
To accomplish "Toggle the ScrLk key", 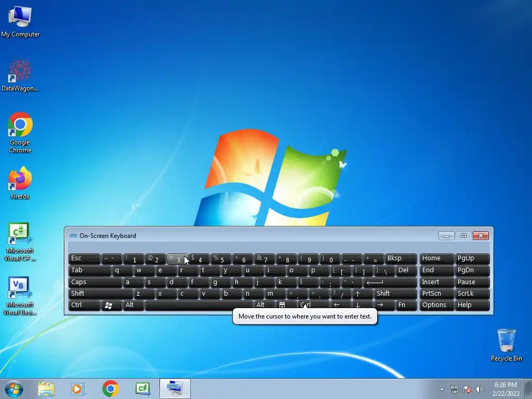I will click(x=472, y=294).
